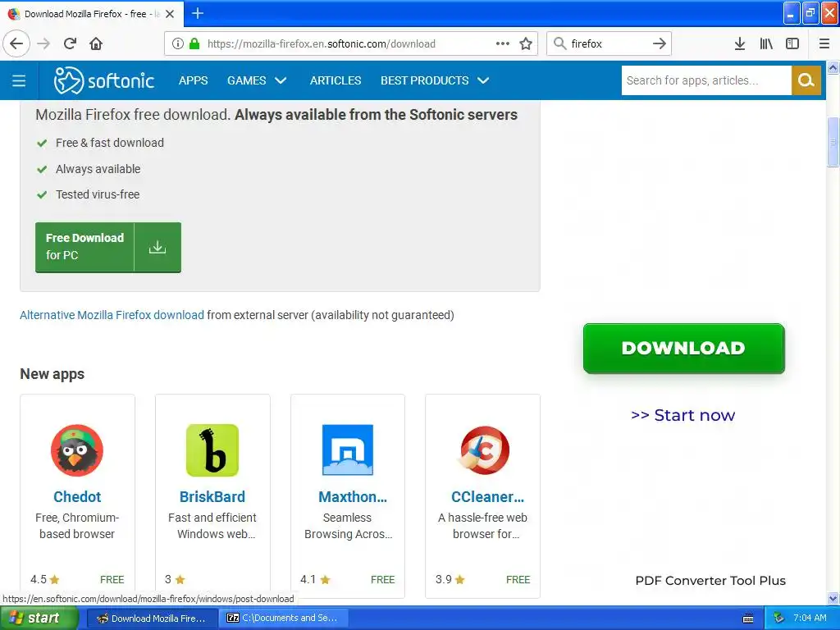
Task: Show site information icon in address bar
Action: (178, 44)
